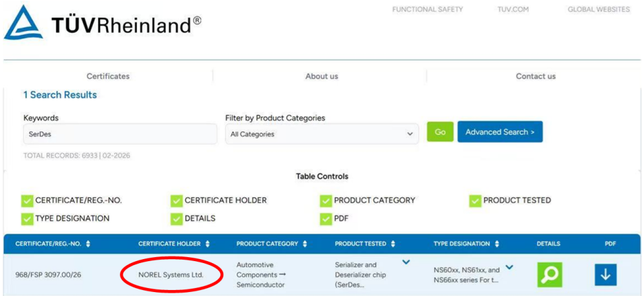Click the green Go button
The height and width of the screenshot is (296, 644).
(x=440, y=132)
